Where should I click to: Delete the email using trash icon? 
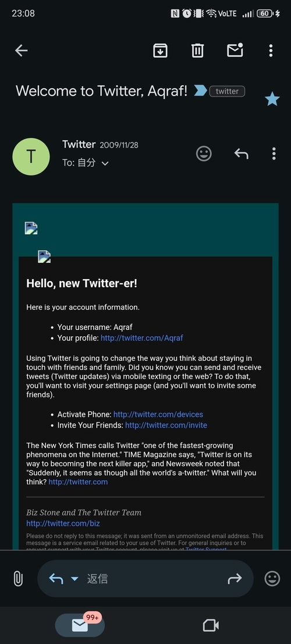coord(197,51)
